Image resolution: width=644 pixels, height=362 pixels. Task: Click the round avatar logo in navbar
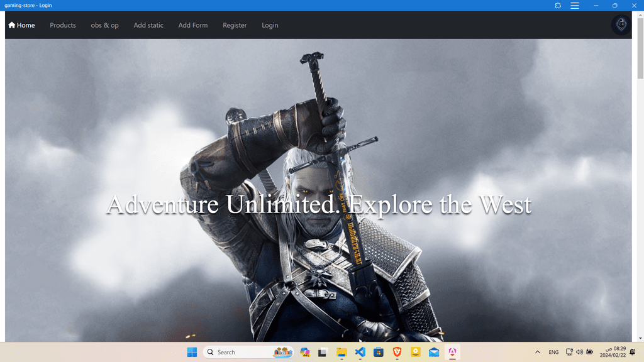coord(621,25)
